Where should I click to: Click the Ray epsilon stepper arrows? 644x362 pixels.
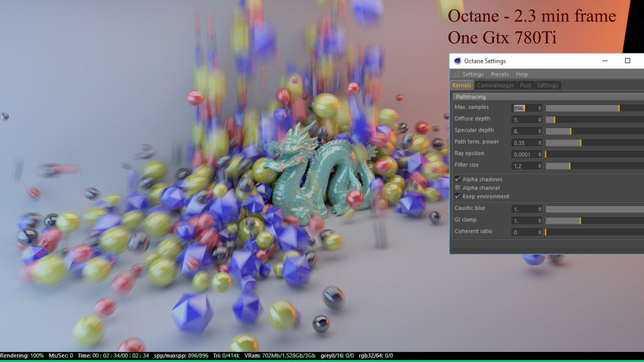540,154
